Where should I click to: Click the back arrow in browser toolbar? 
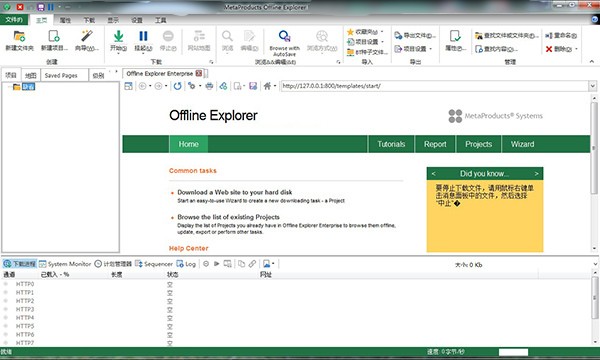142,86
